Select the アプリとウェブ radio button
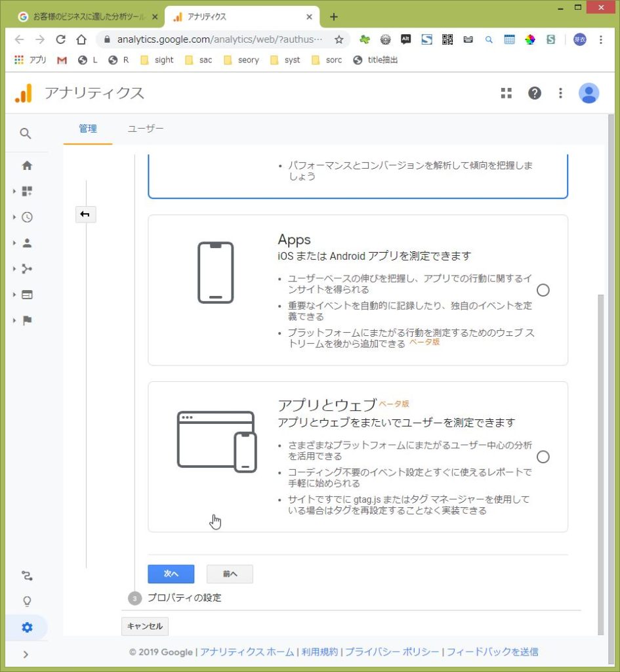Image resolution: width=620 pixels, height=672 pixels. (x=543, y=457)
